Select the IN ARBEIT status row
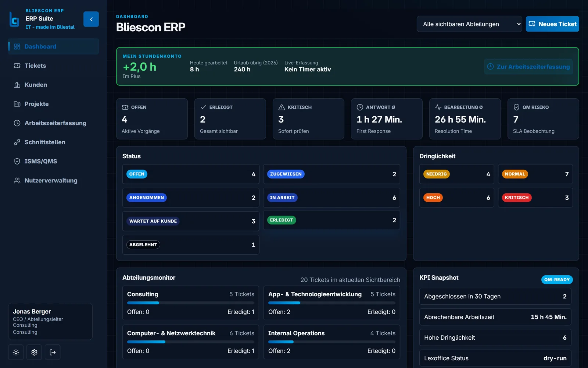This screenshot has width=588, height=368. tap(331, 198)
